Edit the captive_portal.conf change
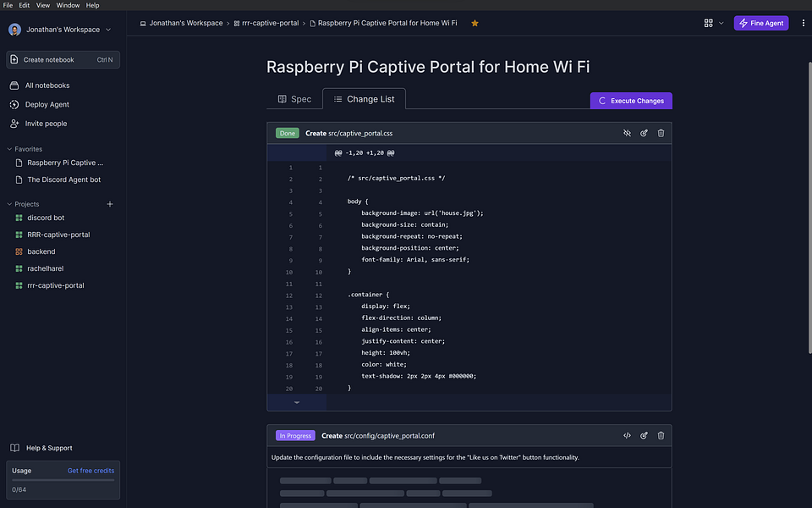 pyautogui.click(x=644, y=435)
